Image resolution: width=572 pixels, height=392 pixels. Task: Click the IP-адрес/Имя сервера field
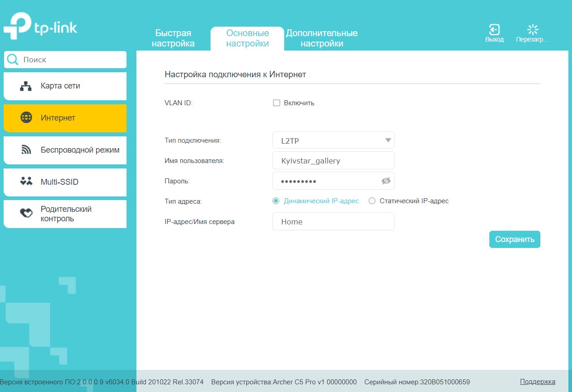[333, 222]
